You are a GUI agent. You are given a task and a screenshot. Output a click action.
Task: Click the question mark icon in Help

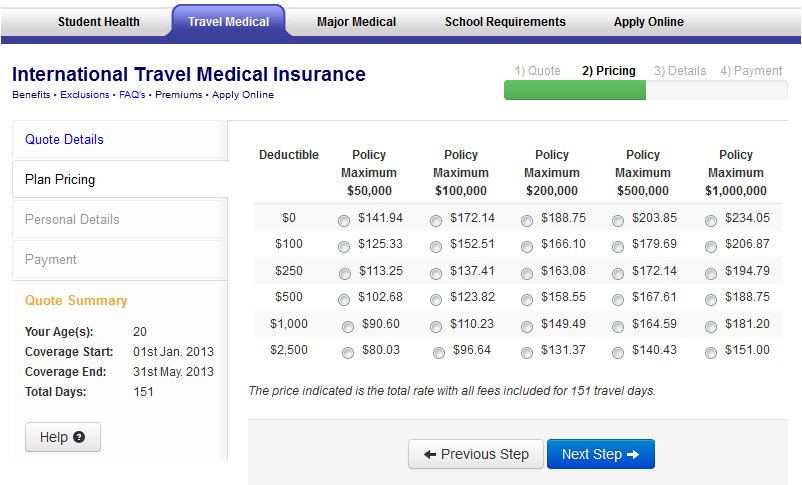click(x=79, y=437)
